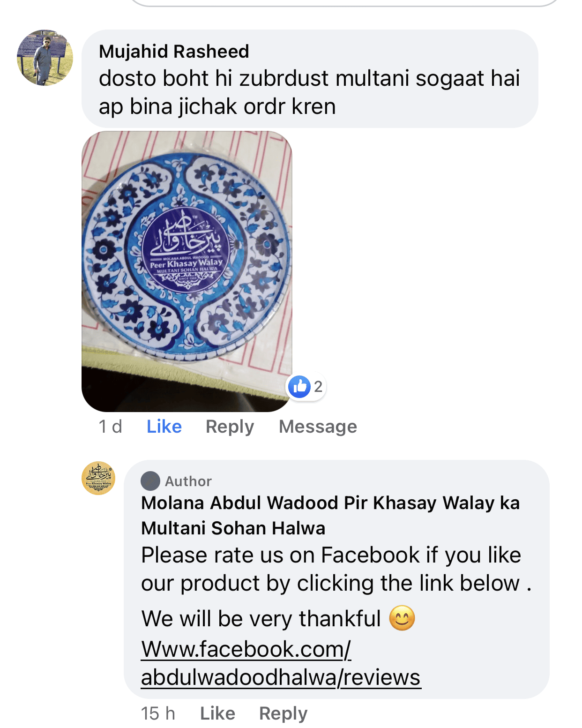This screenshot has height=728, width=582.
Task: Tap the 15 h reply timestamp
Action: pos(158,713)
